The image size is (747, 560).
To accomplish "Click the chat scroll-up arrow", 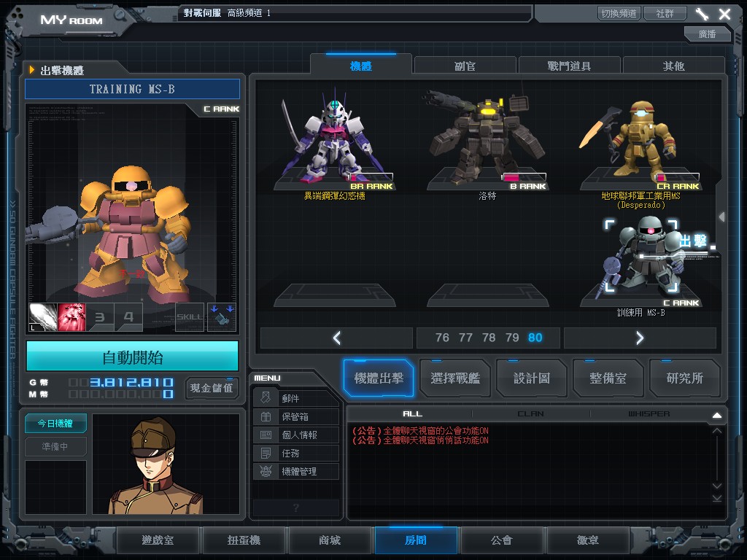I will (x=717, y=430).
